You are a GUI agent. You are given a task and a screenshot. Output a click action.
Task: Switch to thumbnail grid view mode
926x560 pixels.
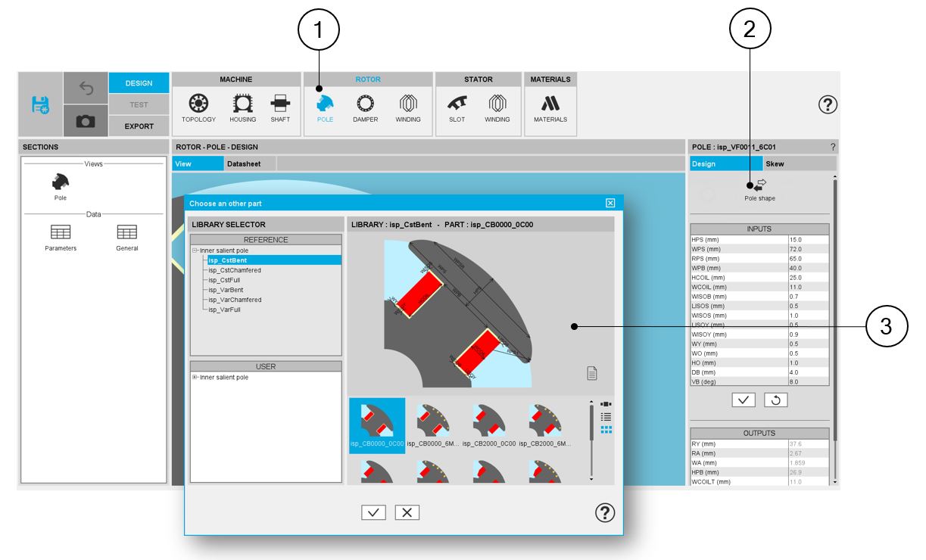coord(606,430)
